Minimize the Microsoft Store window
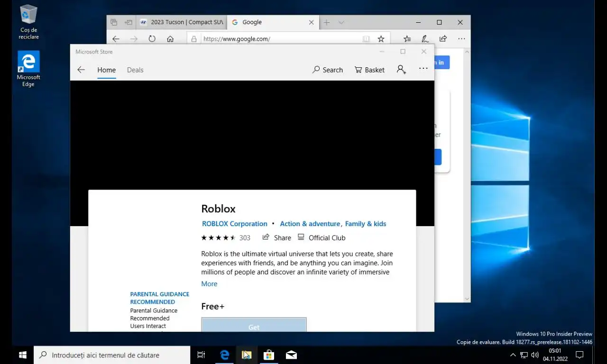This screenshot has height=364, width=607. (x=382, y=51)
